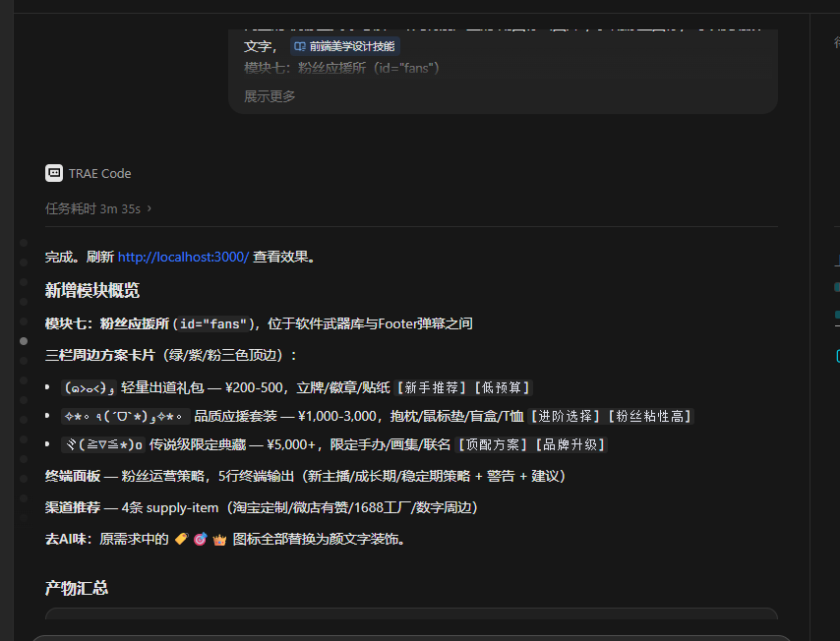Open the http://localhost:3000/ link
Viewport: 840px width, 641px height.
(x=183, y=257)
